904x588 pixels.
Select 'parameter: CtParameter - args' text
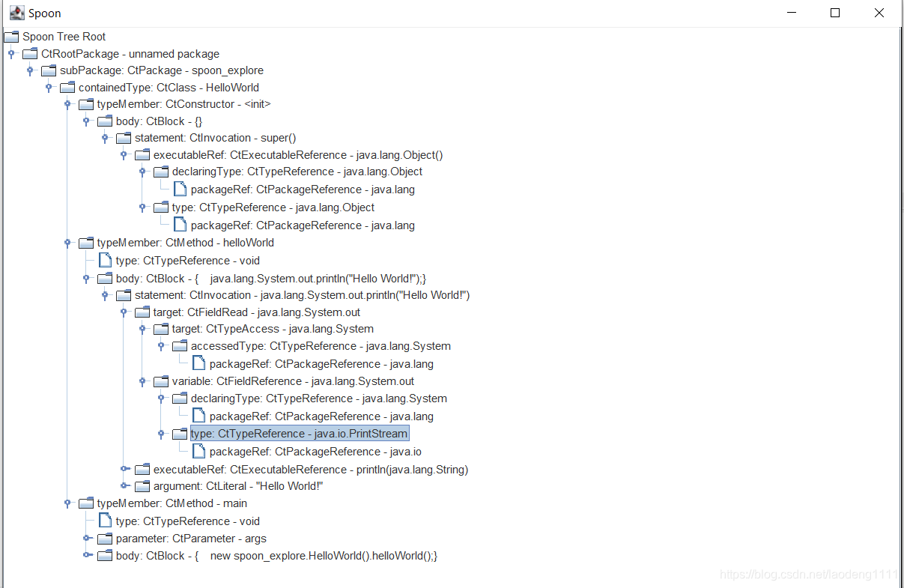191,539
